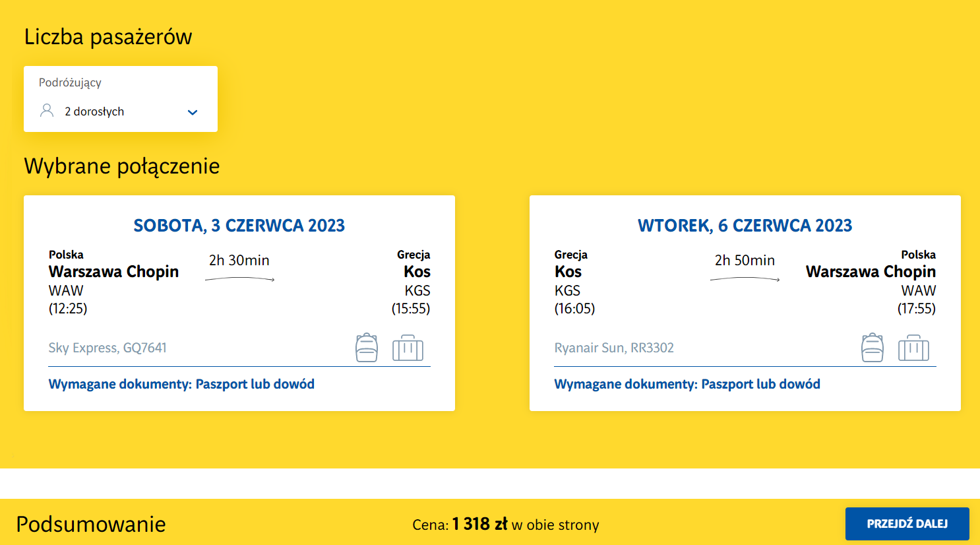Click backpack icon on Ryanair Sun flight
980x545 pixels.
(872, 348)
